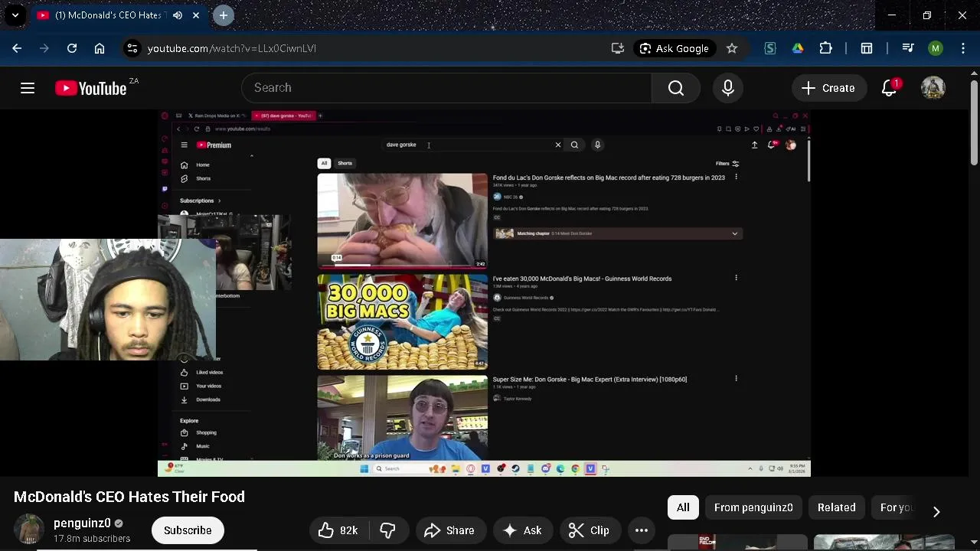Bookmark this page with the star
This screenshot has width=980, height=551.
(x=732, y=48)
